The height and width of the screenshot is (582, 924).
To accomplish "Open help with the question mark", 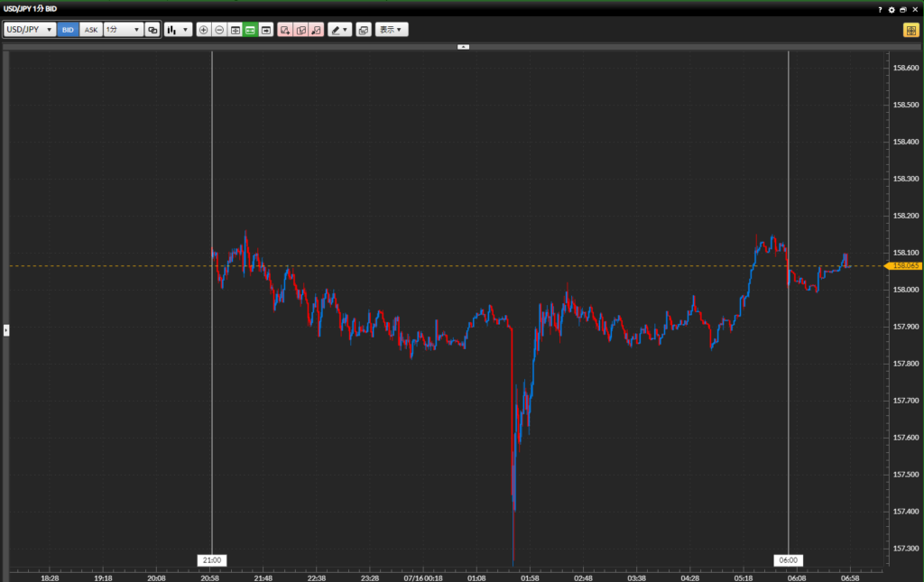I will tap(880, 9).
